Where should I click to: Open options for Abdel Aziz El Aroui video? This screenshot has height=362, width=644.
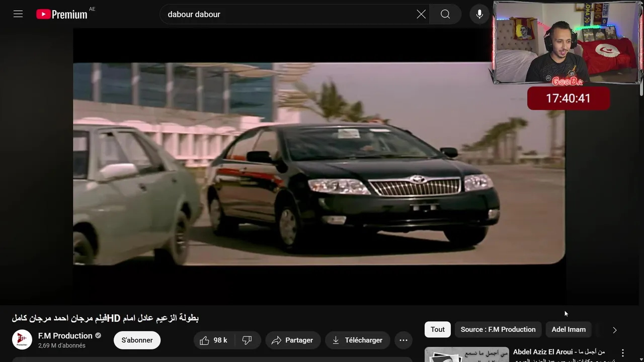pos(623,353)
